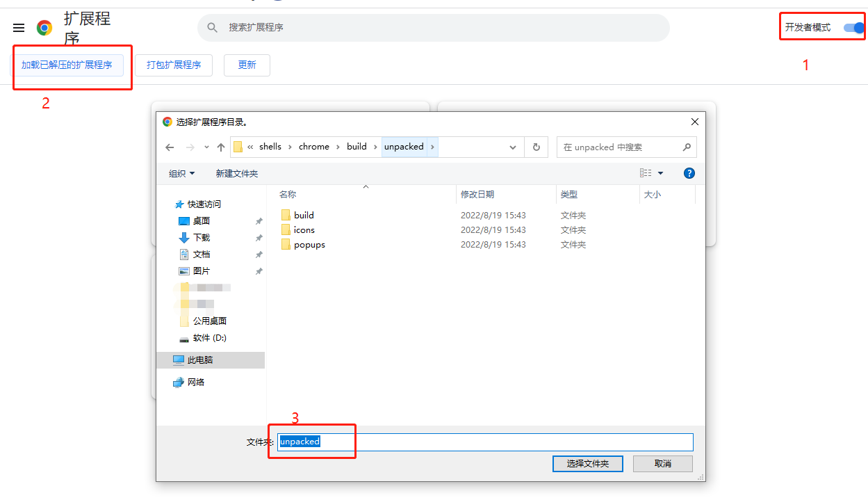
Task: Open the Chrome extensions hamburger menu
Action: pyautogui.click(x=18, y=28)
